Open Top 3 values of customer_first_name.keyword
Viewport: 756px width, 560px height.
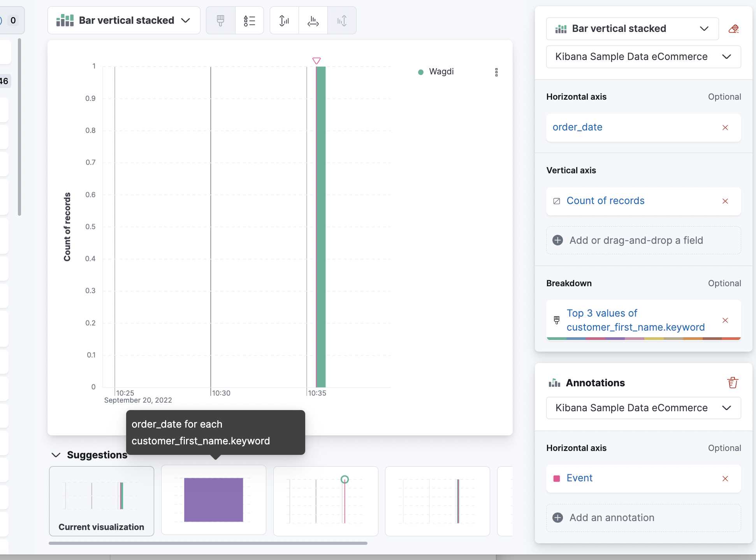(635, 320)
